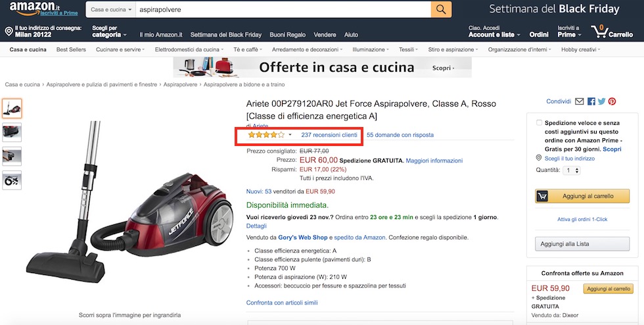Click the orange search magnifier button
The width and height of the screenshot is (644, 325).
(441, 10)
